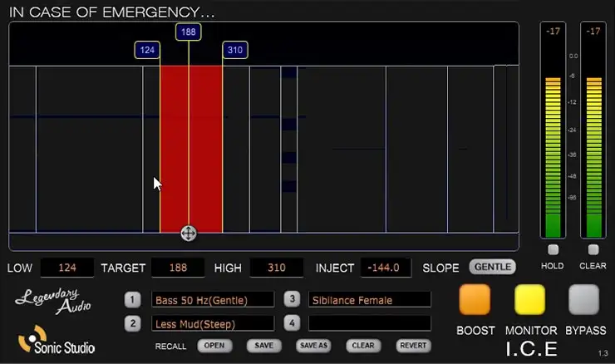Toggle the grey BYPASS button
This screenshot has width=615, height=364.
584,300
